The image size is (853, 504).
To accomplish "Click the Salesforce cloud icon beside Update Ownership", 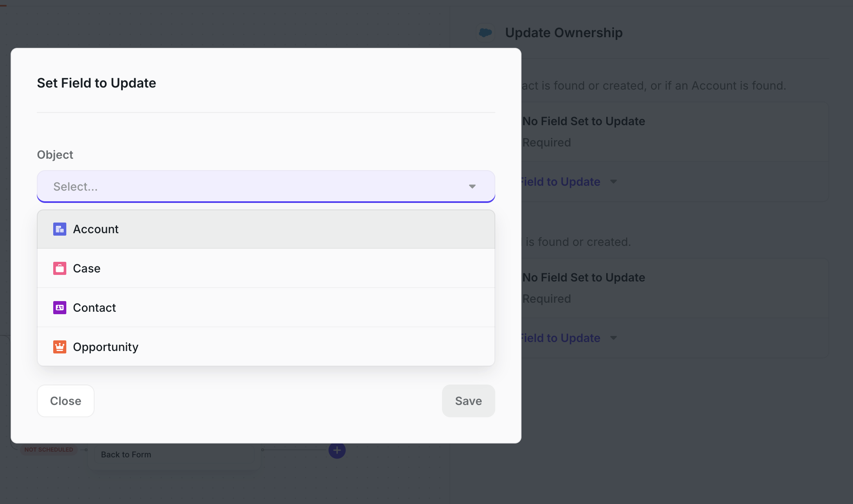I will coord(485,32).
